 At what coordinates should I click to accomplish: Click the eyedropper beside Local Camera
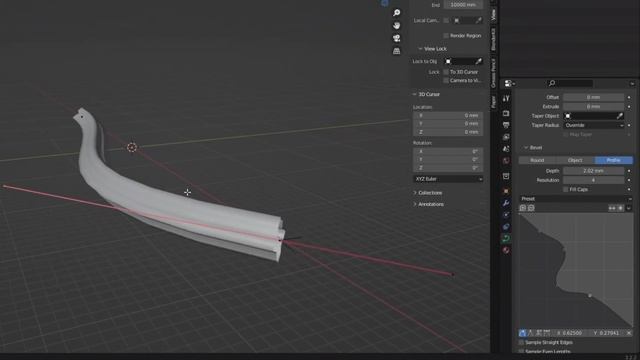[478, 20]
